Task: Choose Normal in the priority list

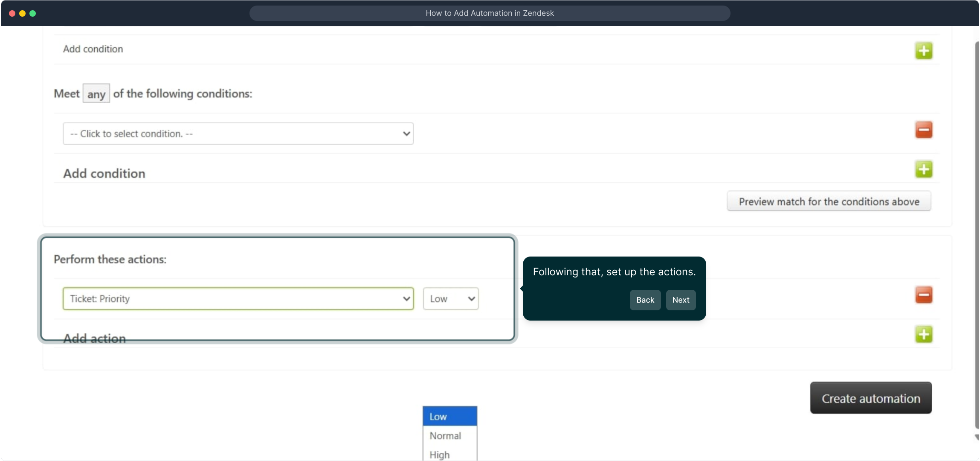Action: [x=449, y=436]
